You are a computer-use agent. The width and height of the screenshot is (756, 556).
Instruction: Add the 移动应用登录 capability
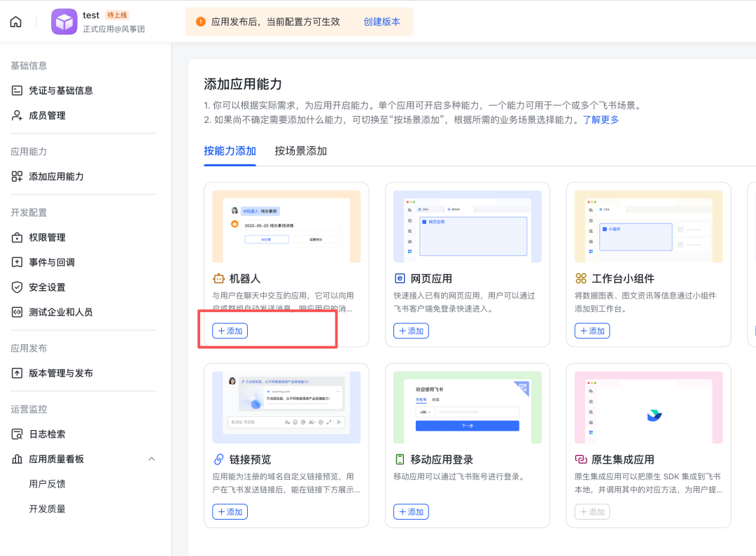point(412,512)
